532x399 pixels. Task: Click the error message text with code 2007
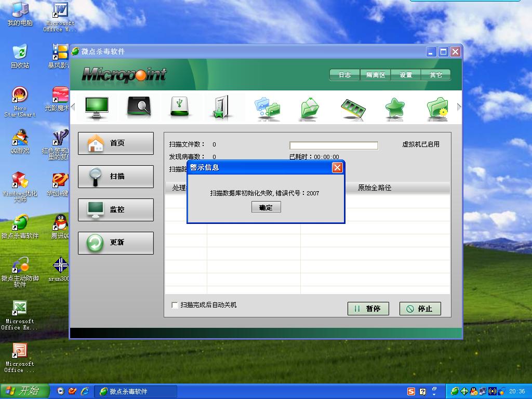pos(264,193)
